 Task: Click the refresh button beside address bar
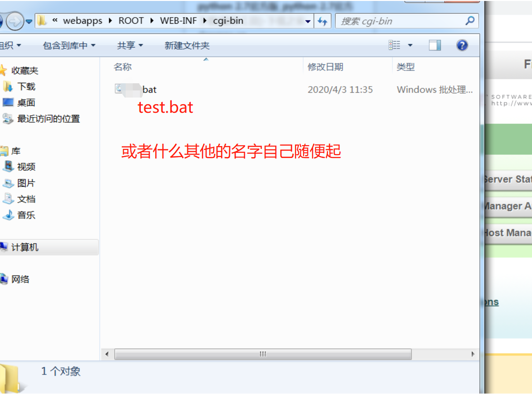pos(322,21)
